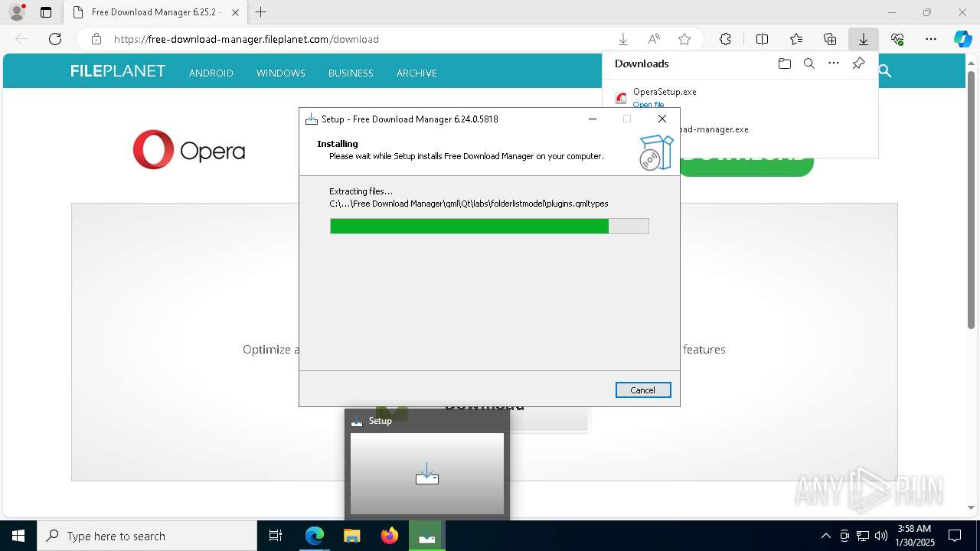The height and width of the screenshot is (551, 980).
Task: Switch to Microsoft Edge on taskbar
Action: tap(315, 536)
